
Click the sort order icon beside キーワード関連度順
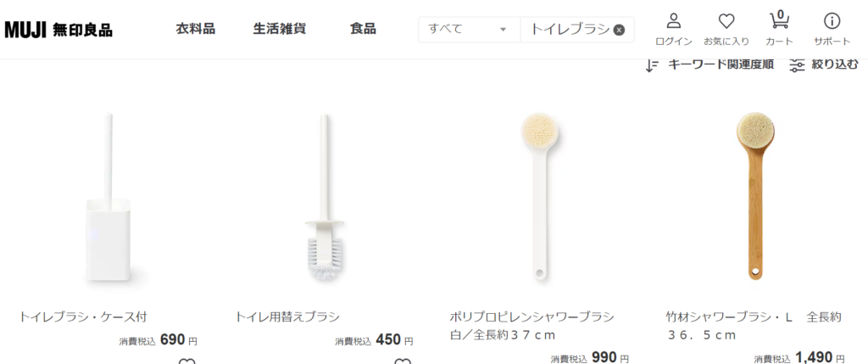652,65
